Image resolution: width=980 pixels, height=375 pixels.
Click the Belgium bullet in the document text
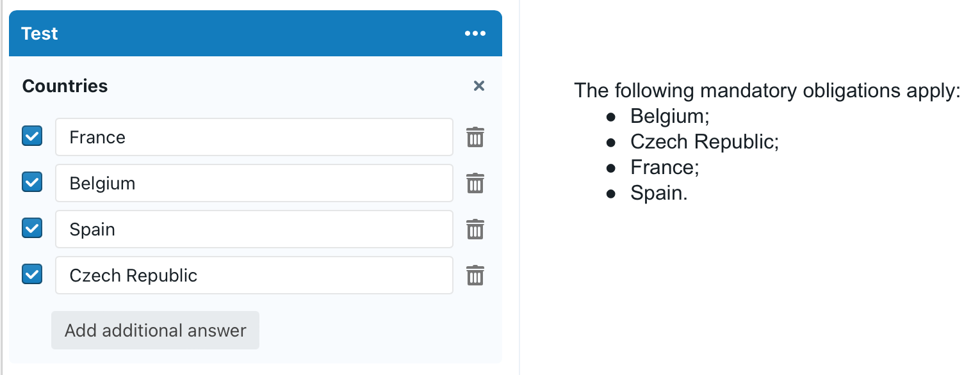[x=669, y=116]
